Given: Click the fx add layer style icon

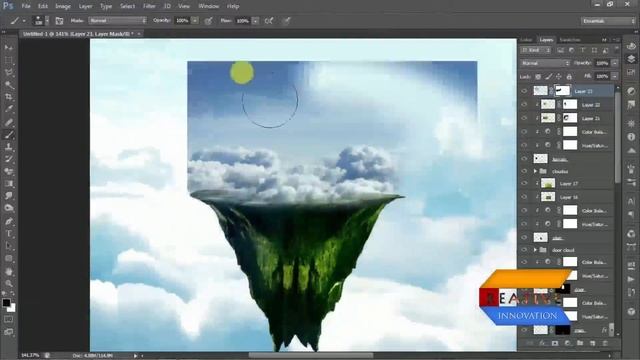Looking at the screenshot, I should point(542,343).
